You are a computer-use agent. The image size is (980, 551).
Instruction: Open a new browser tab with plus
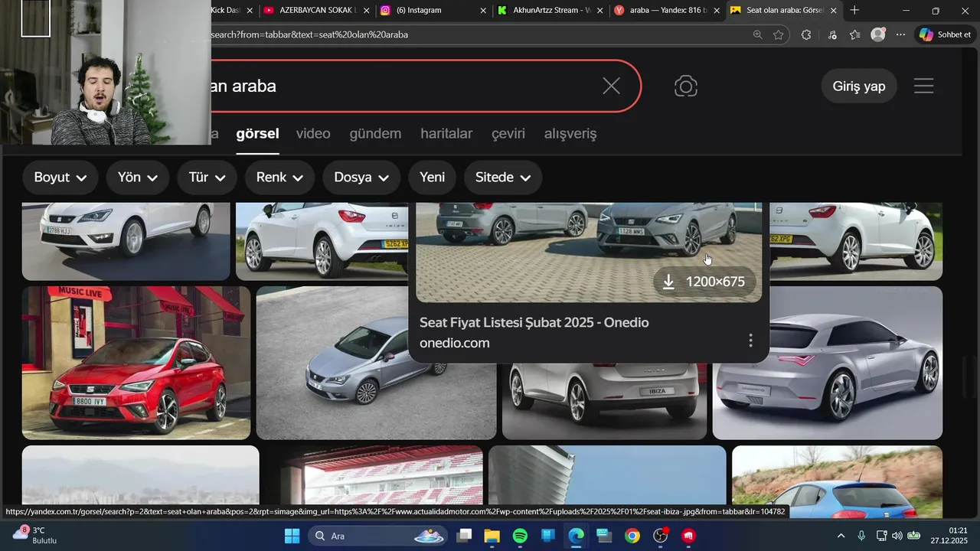coord(854,11)
